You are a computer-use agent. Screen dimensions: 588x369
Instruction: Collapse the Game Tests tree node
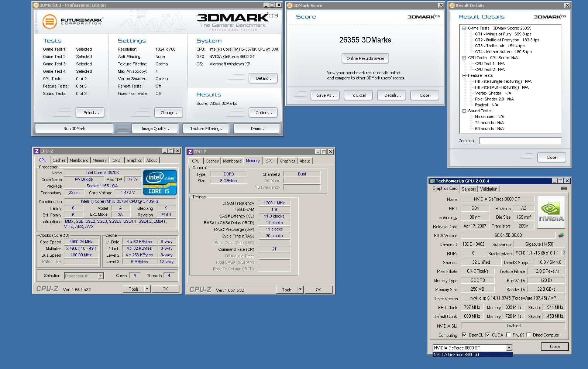coord(464,28)
